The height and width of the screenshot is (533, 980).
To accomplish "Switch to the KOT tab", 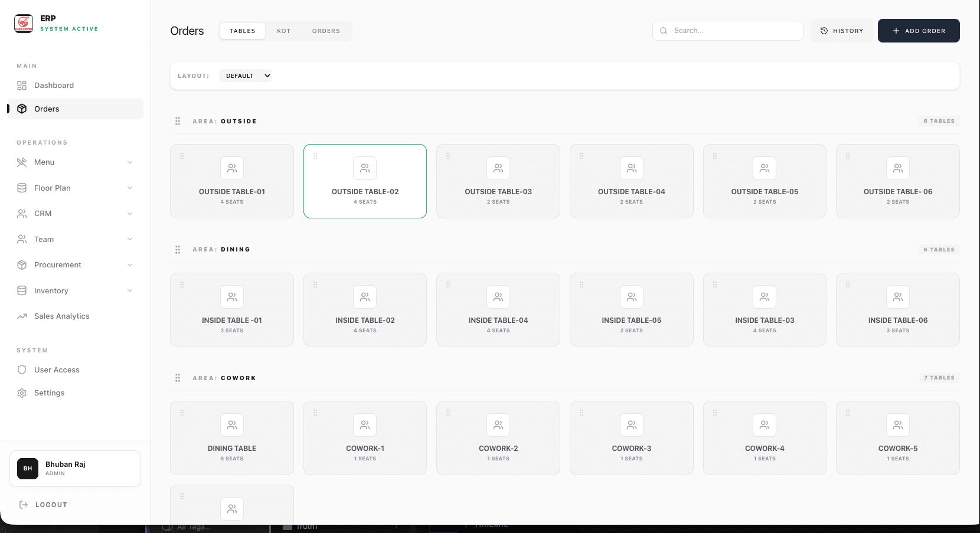I will click(283, 31).
